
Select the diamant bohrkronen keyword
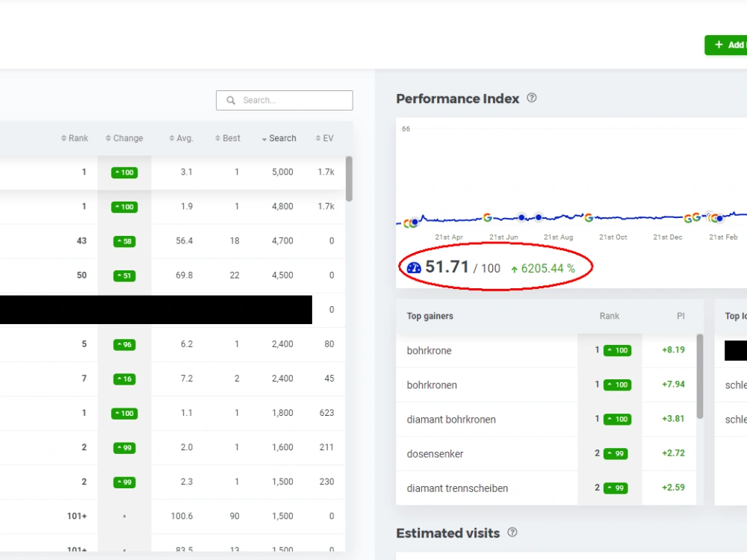[x=451, y=420]
